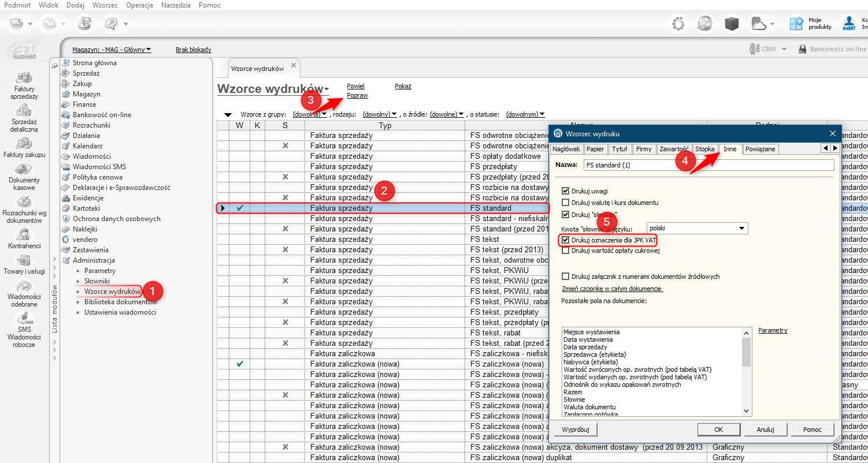Viewport: 868px width, 463px height.
Task: Open Dokumenty kasowe icon
Action: coord(24,170)
